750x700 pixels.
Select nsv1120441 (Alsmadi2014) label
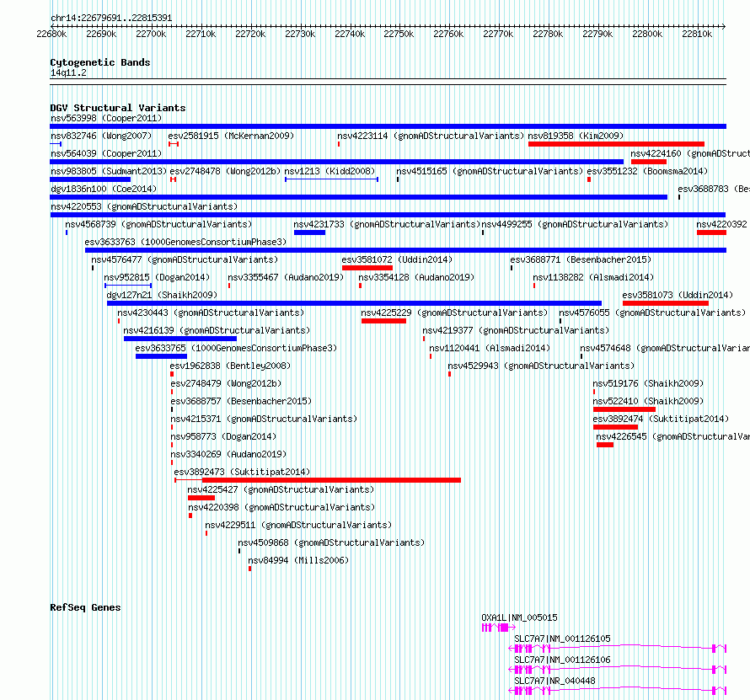click(x=490, y=348)
